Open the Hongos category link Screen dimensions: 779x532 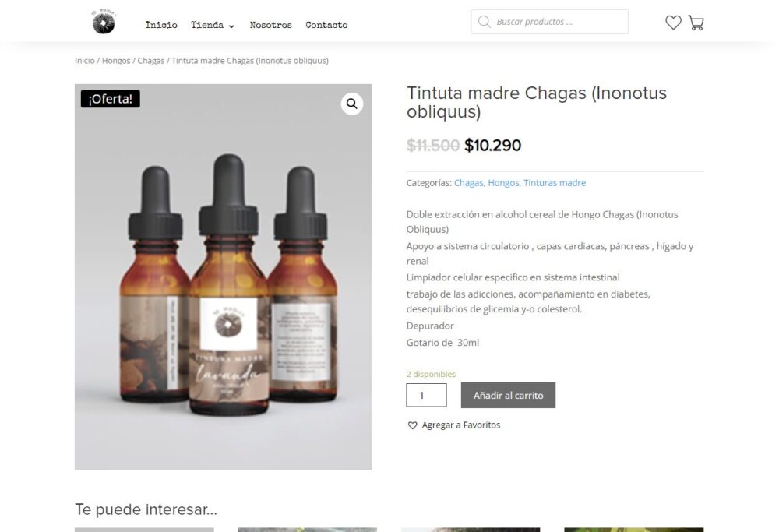point(503,183)
